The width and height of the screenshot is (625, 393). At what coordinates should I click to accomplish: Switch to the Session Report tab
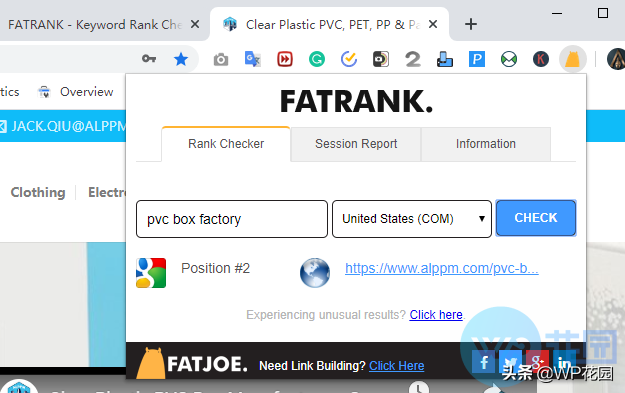[356, 144]
